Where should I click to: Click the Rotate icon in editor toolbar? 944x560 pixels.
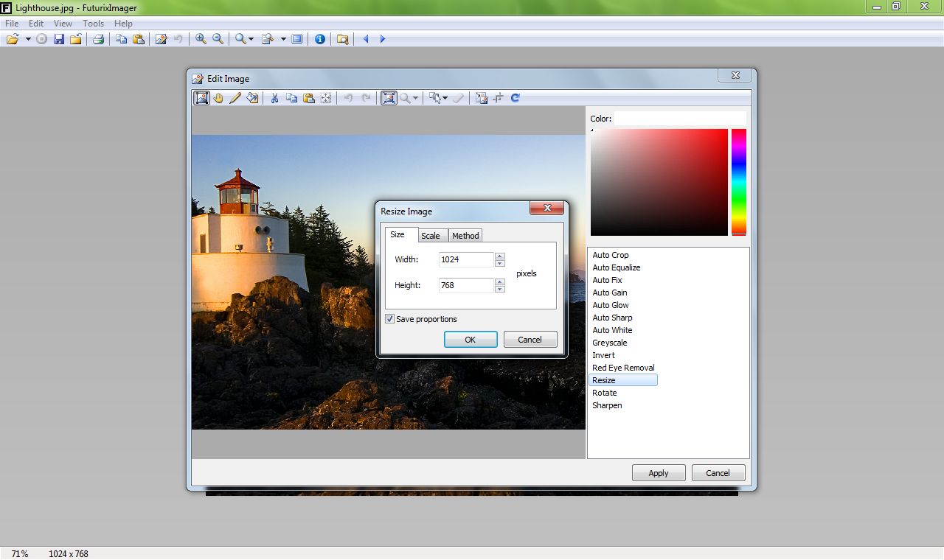coord(516,98)
